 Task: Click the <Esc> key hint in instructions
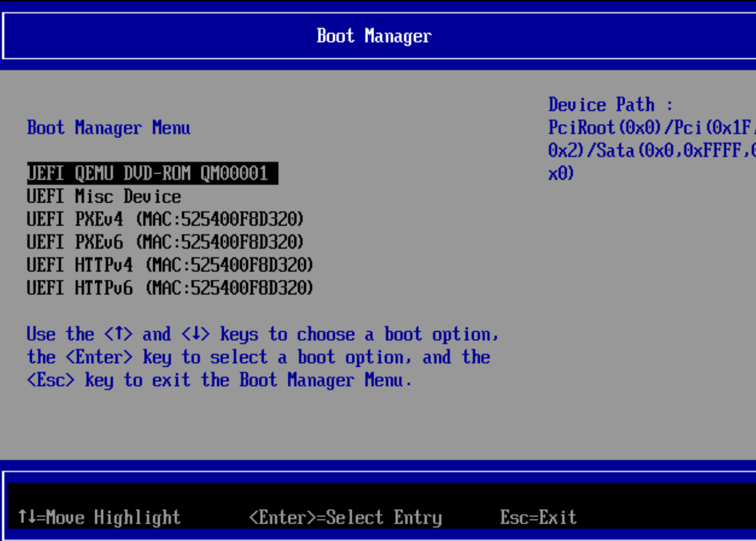pos(51,380)
